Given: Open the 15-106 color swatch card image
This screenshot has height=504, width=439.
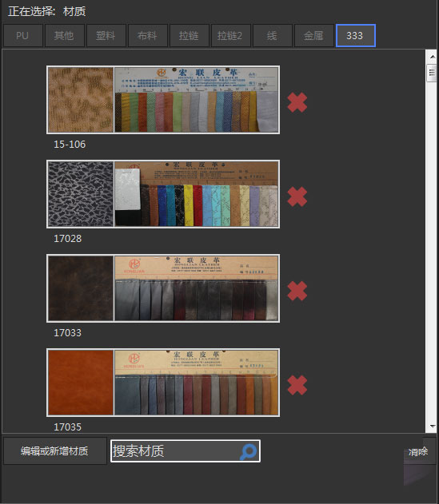Looking at the screenshot, I should (x=197, y=100).
